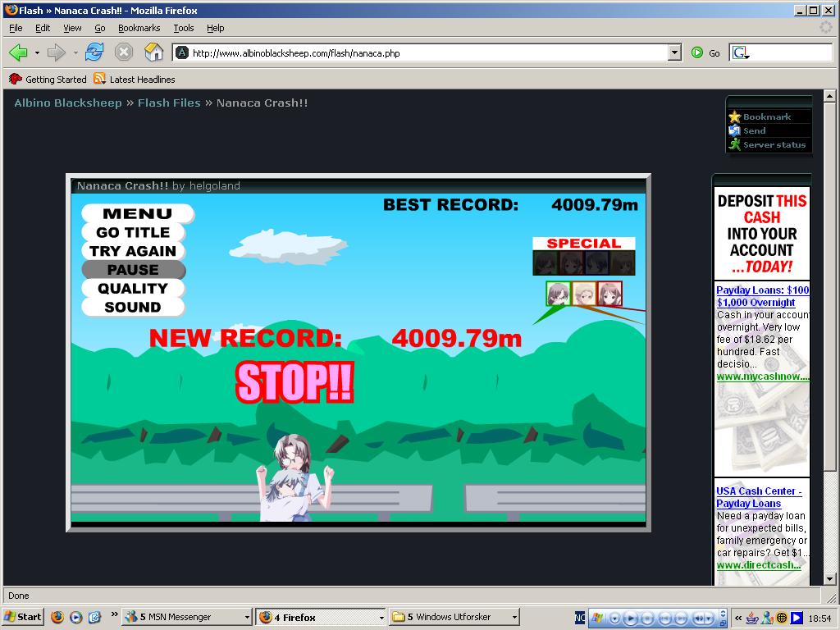The width and height of the screenshot is (840, 630).
Task: Select the red-bordered character portrait
Action: click(609, 294)
